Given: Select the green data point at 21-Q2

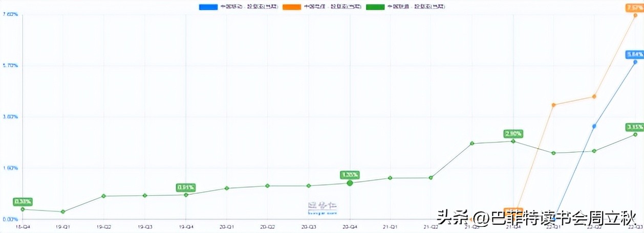Looking at the screenshot, I should click(431, 178).
